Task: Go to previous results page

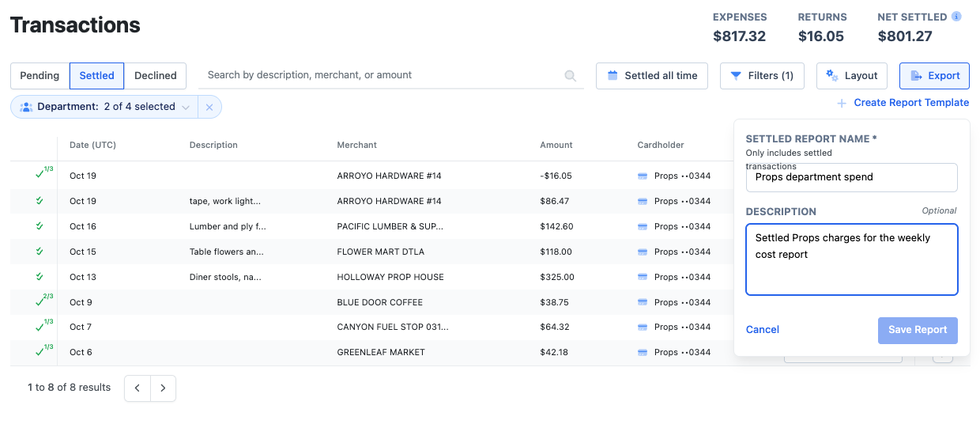Action: pos(138,388)
